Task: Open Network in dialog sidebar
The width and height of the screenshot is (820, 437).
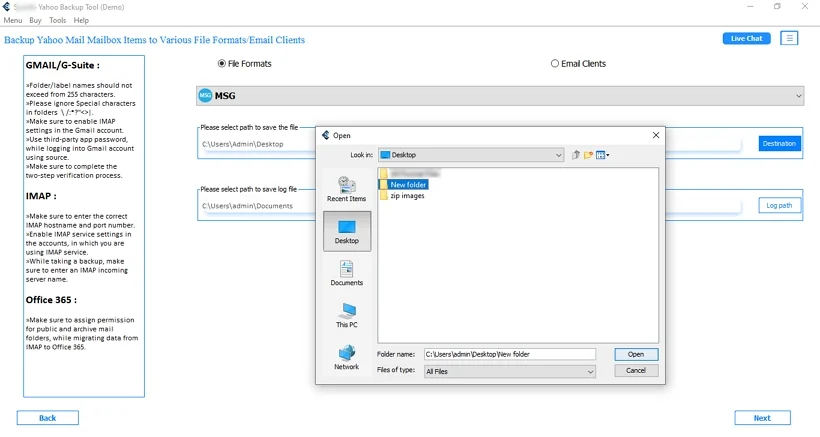Action: click(346, 358)
